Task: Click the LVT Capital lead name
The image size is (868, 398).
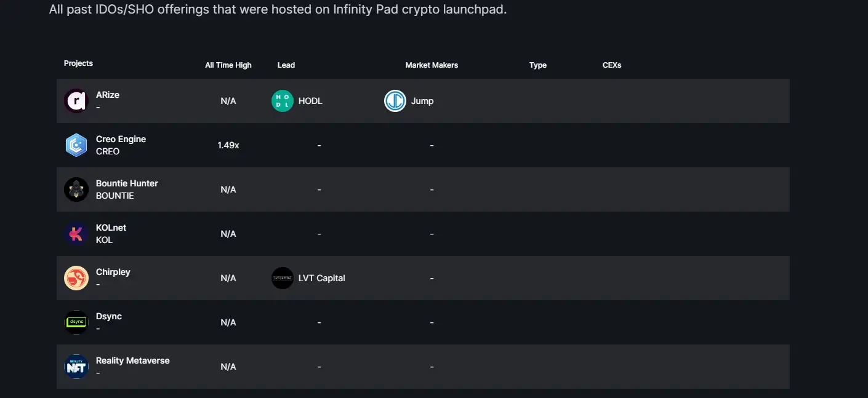Action: pos(321,278)
